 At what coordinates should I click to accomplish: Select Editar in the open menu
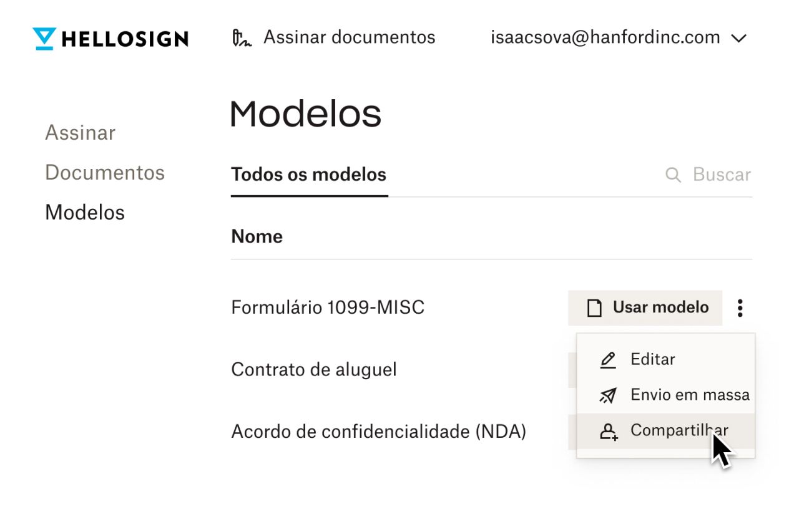(x=652, y=359)
